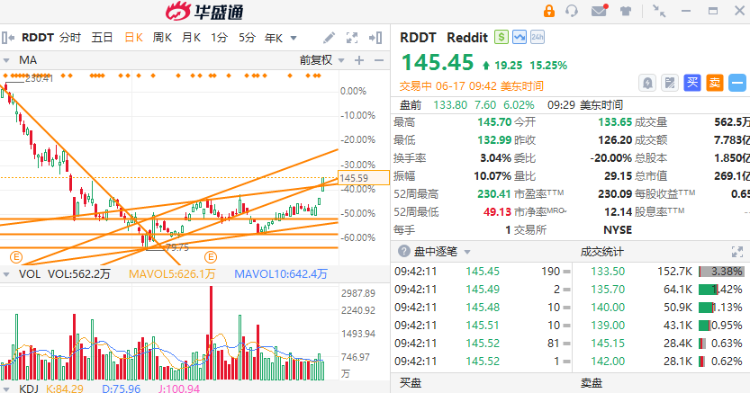This screenshot has width=750, height=393.
Task: Switch to the 周K chart tab
Action: [x=162, y=37]
